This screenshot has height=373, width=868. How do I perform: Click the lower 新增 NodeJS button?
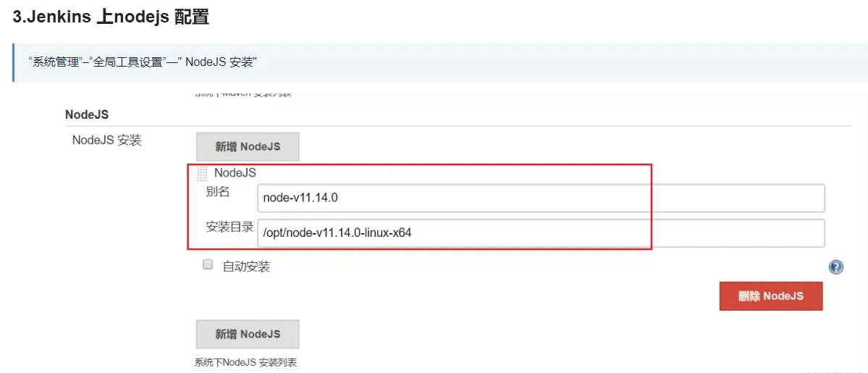248,334
